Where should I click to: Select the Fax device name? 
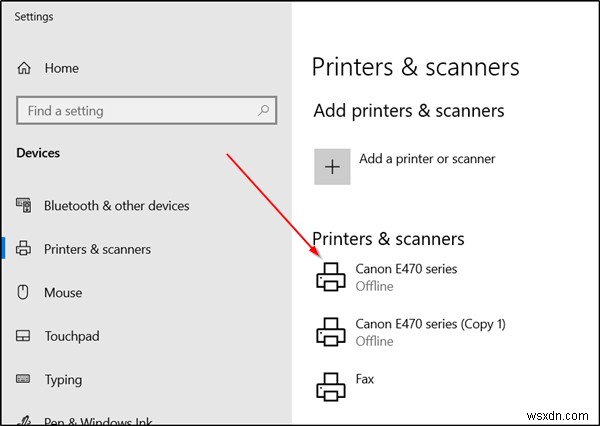tap(365, 379)
